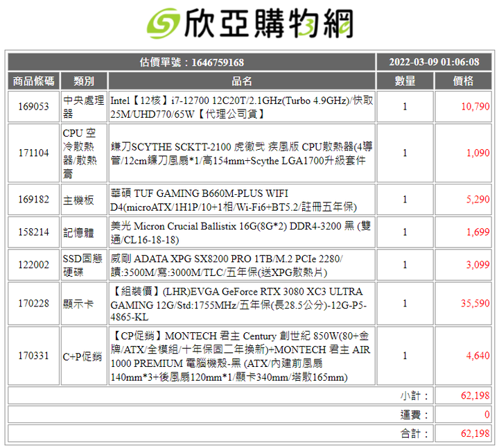The width and height of the screenshot is (499, 448).
Task: Click the ADATA XPG SX8200 PRO product name
Action: [227, 266]
